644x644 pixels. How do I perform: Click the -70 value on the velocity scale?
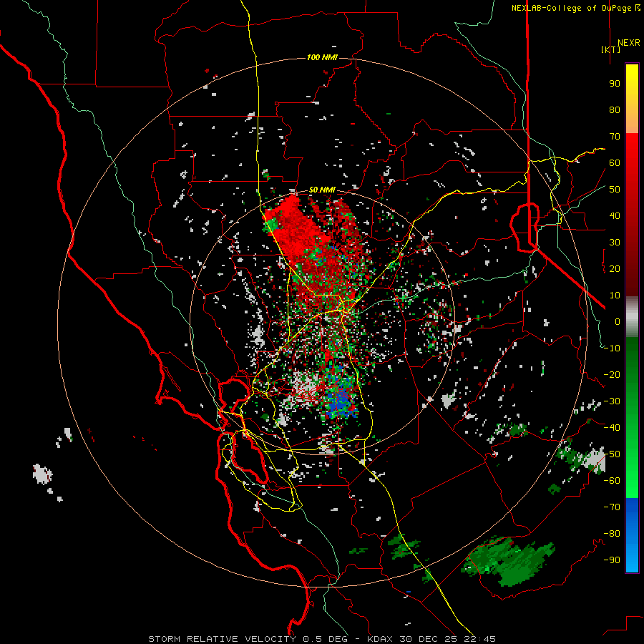612,507
